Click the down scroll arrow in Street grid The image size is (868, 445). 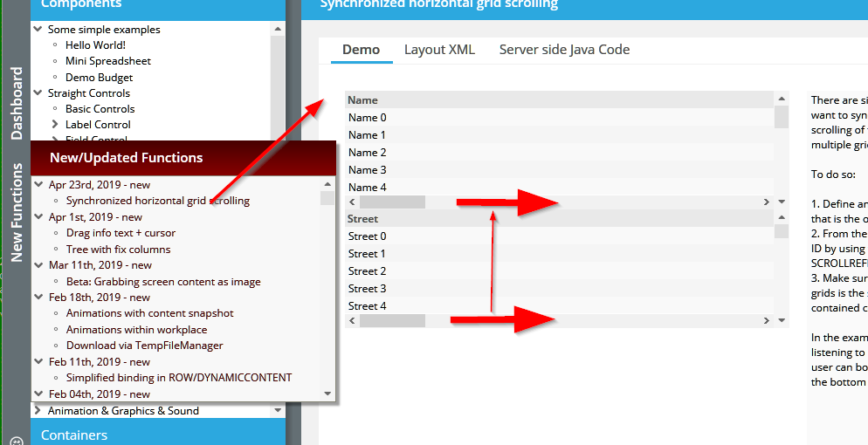[782, 321]
